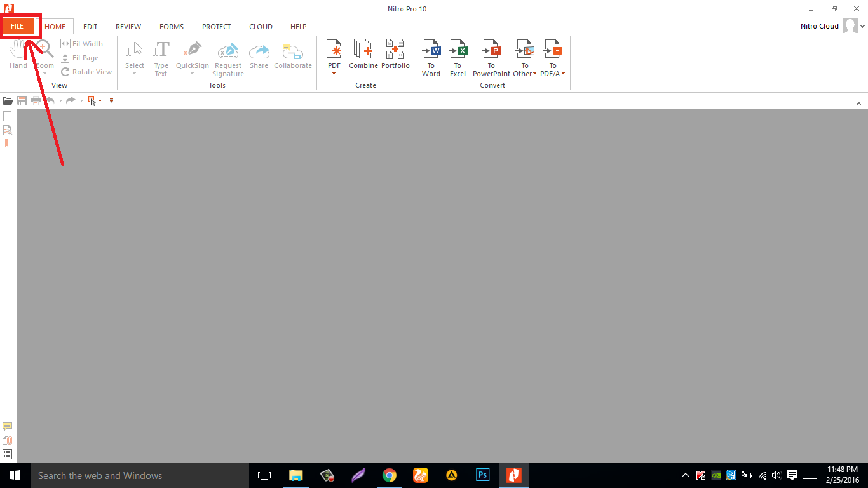Show the Attachments paperclip pane
Viewport: 868px width, 488px height.
8,440
